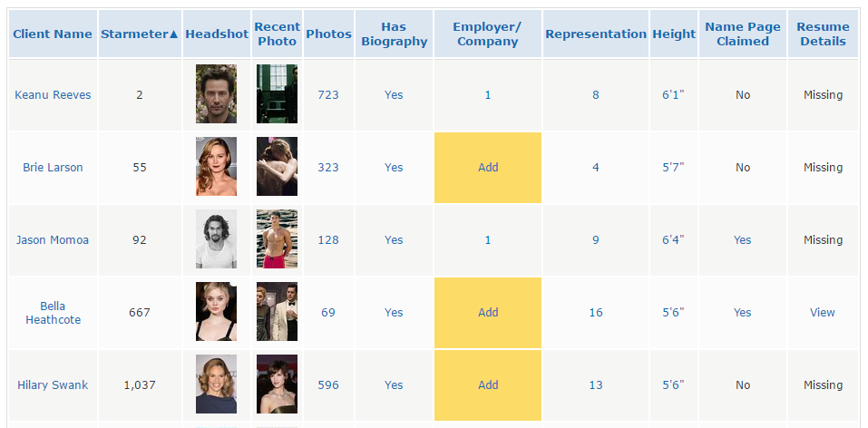This screenshot has height=428, width=868.
Task: Open Keanu Reeves' 723 photos
Action: [328, 95]
